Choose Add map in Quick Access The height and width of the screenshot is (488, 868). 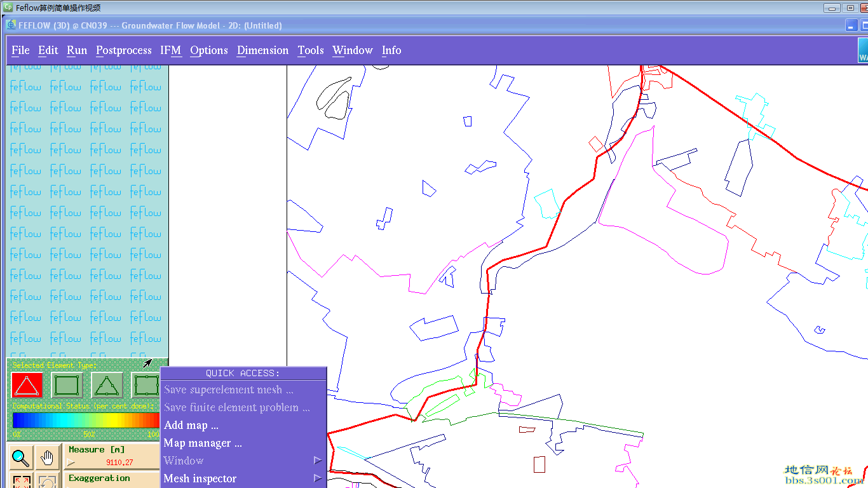(243, 425)
